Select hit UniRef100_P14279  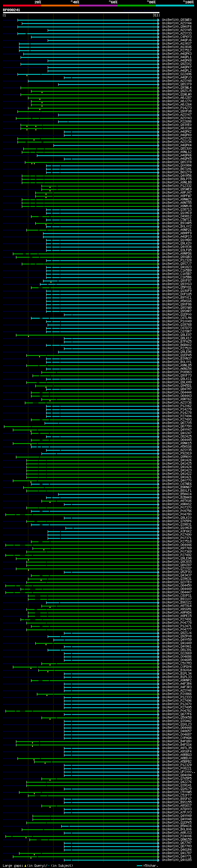(x=177, y=410)
